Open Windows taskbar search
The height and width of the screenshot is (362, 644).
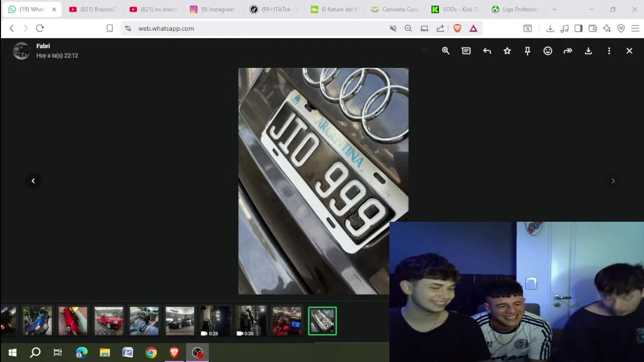(35, 352)
